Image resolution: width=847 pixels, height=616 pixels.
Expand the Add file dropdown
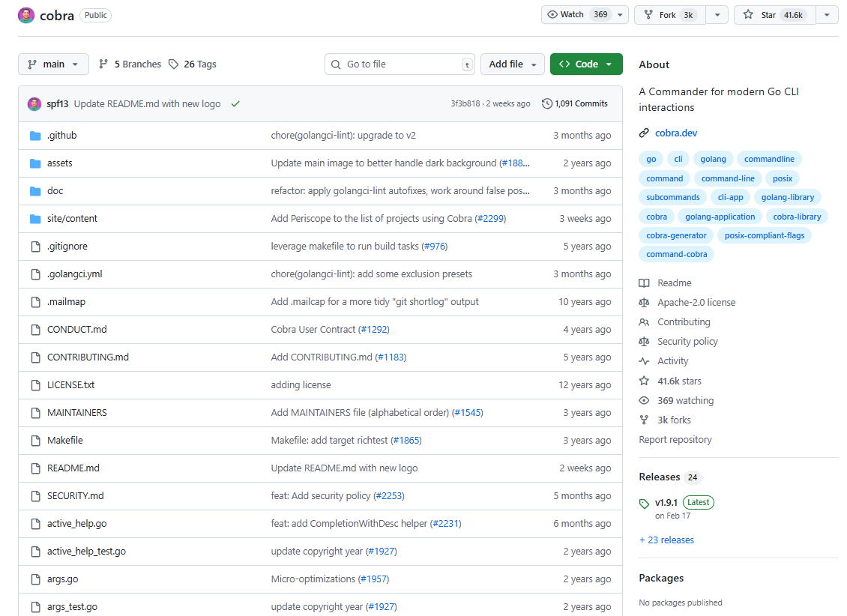[x=512, y=64]
